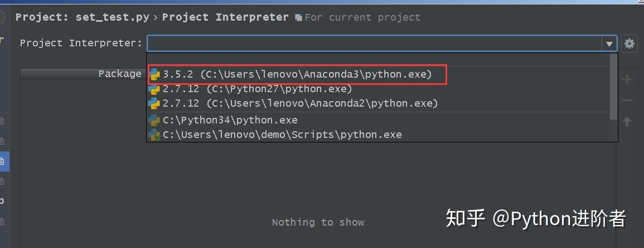Choose 2.7.12 Anaconda2 python.exe interpreter
This screenshot has height=248, width=644.
point(300,103)
